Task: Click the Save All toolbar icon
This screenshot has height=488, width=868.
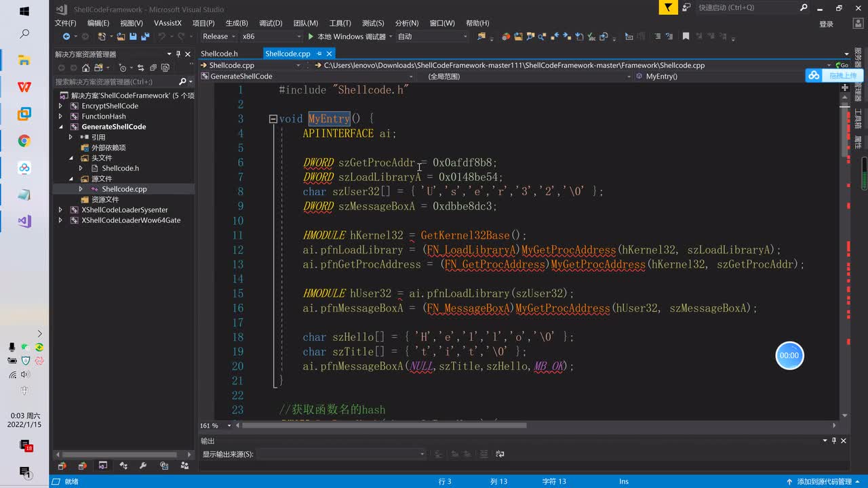Action: 144,37
